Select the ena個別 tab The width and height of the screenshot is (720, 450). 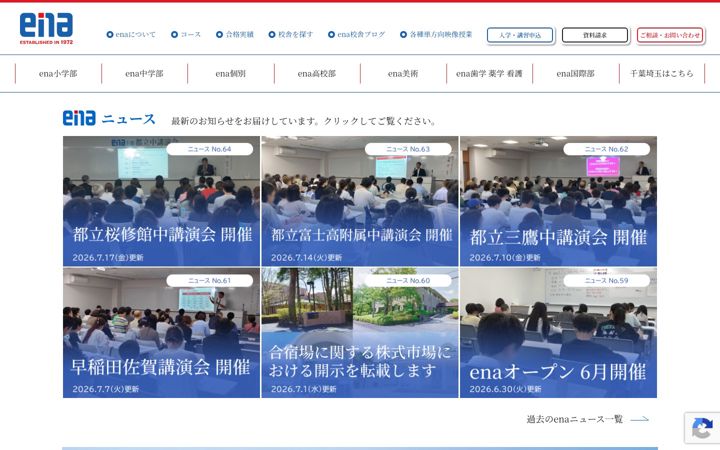point(231,73)
